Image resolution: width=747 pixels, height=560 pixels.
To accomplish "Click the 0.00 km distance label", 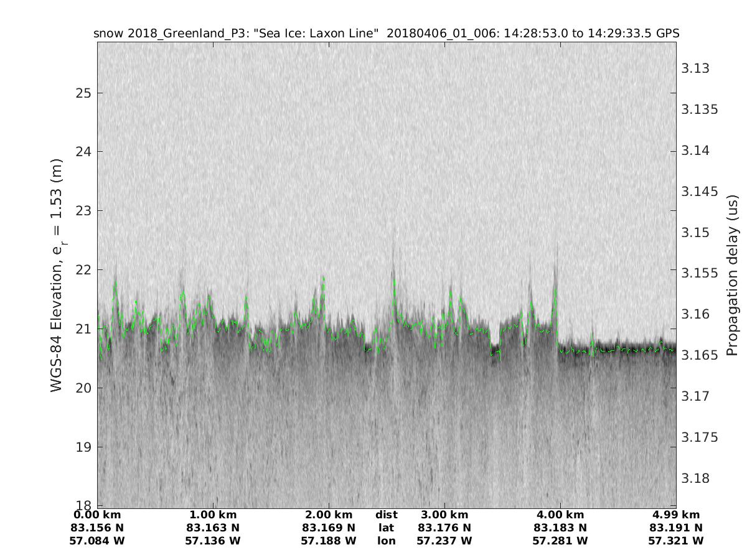I will pyautogui.click(x=98, y=515).
